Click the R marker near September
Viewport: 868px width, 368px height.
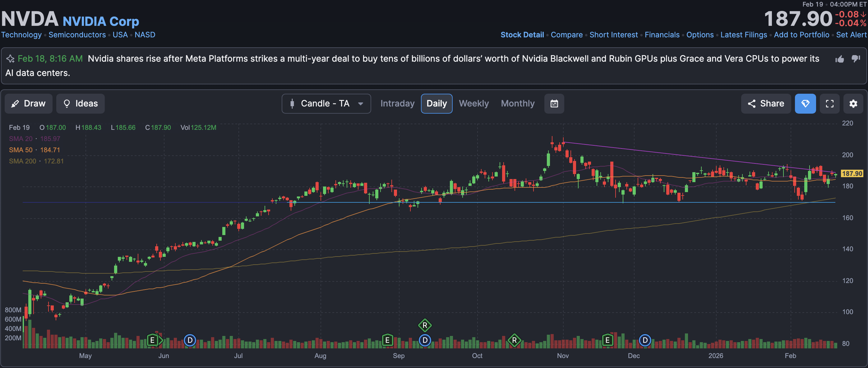coord(425,325)
